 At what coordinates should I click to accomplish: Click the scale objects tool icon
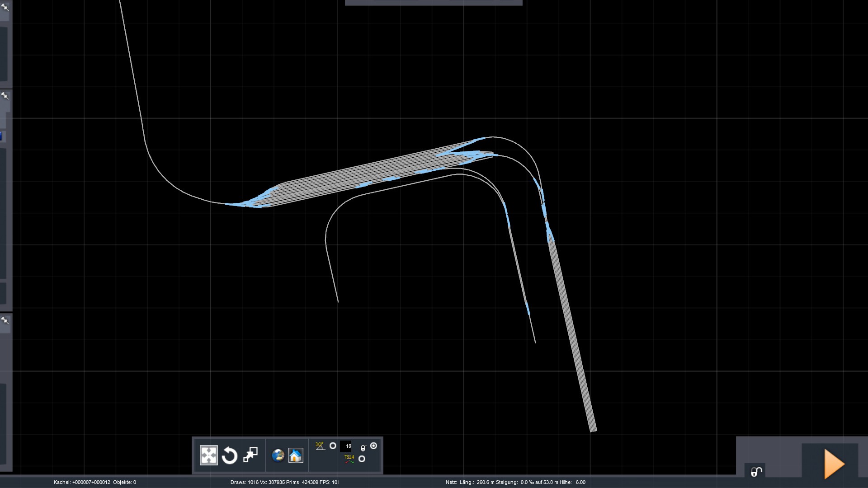click(250, 455)
